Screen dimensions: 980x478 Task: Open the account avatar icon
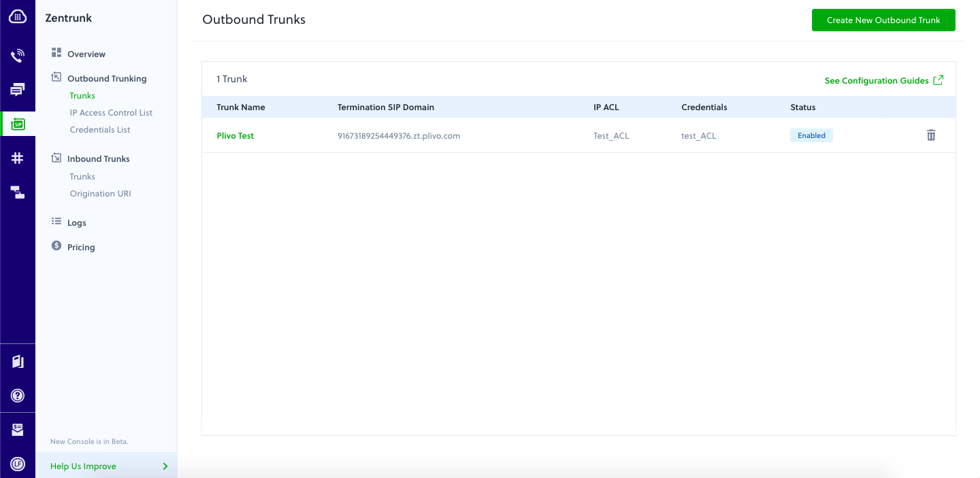(x=18, y=464)
